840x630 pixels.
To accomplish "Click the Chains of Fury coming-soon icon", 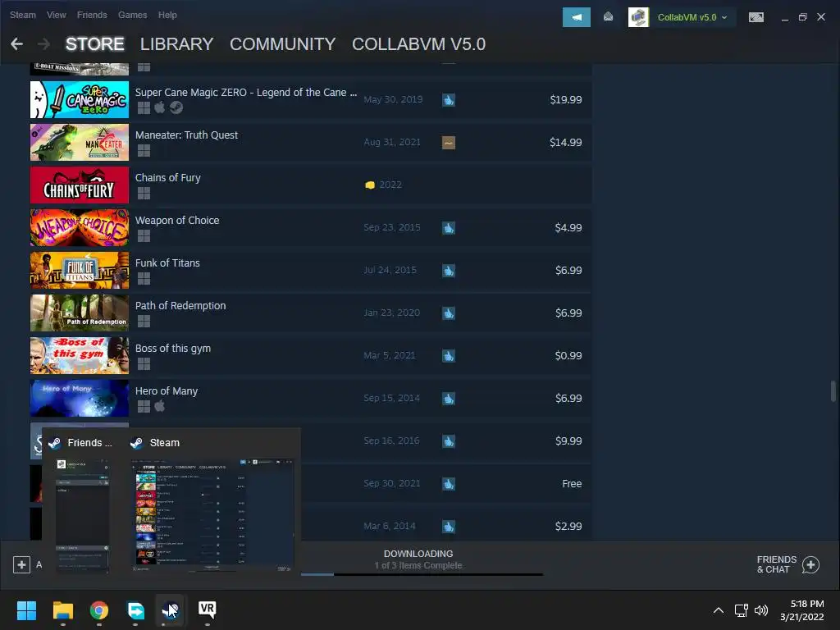I will click(370, 185).
